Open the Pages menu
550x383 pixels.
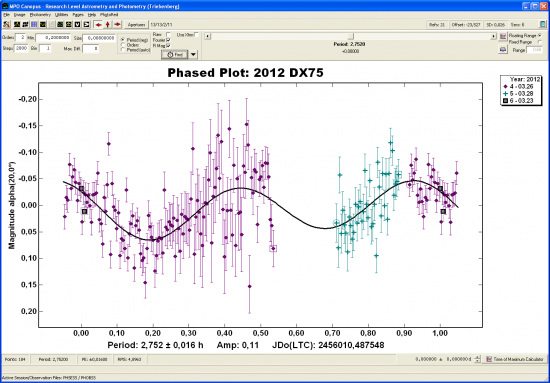[x=78, y=15]
